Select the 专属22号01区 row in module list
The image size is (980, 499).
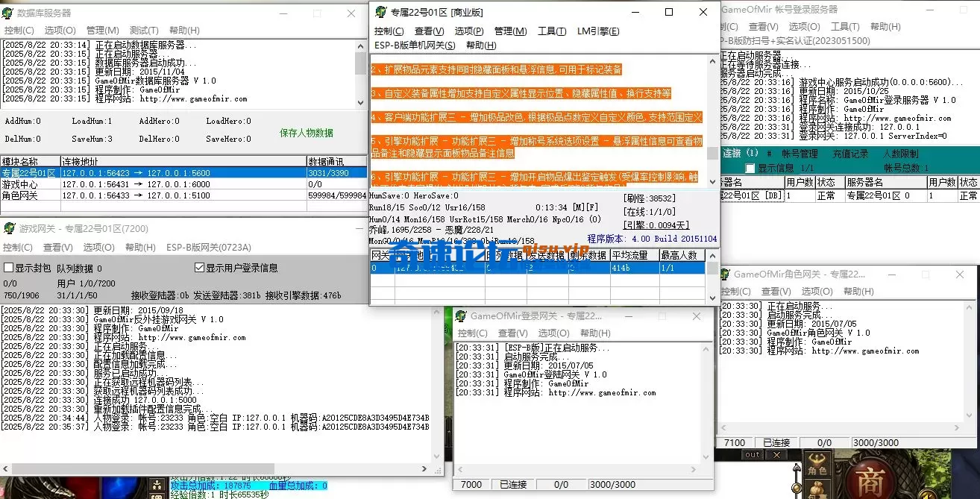(184, 172)
